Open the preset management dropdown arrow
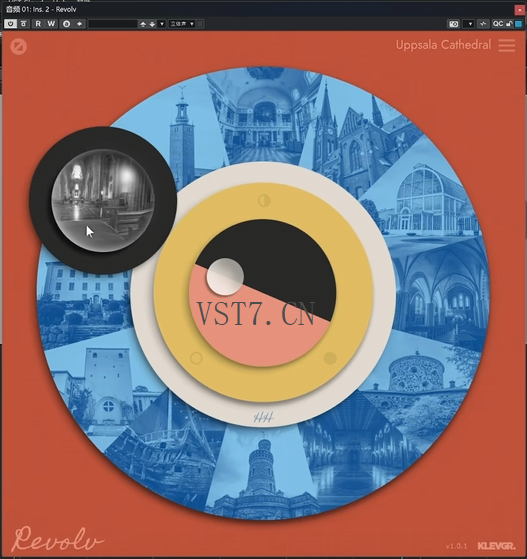 click(x=162, y=24)
